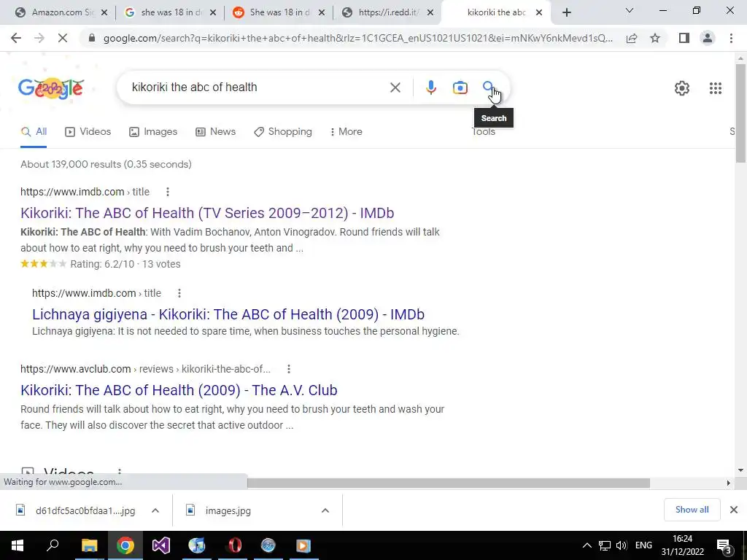Open File Explorer from taskbar
The width and height of the screenshot is (747, 560).
click(x=89, y=545)
